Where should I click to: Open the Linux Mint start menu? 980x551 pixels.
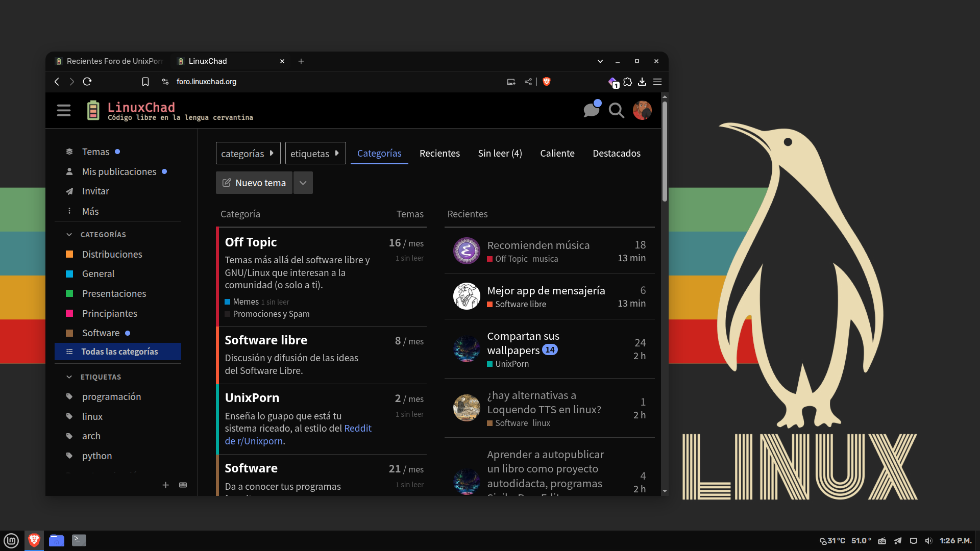(x=11, y=540)
